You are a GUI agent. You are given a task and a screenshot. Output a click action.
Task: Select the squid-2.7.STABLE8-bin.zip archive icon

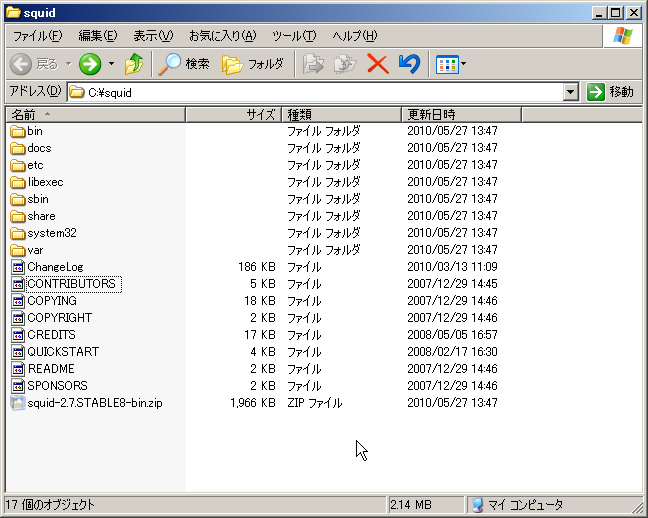(18, 403)
